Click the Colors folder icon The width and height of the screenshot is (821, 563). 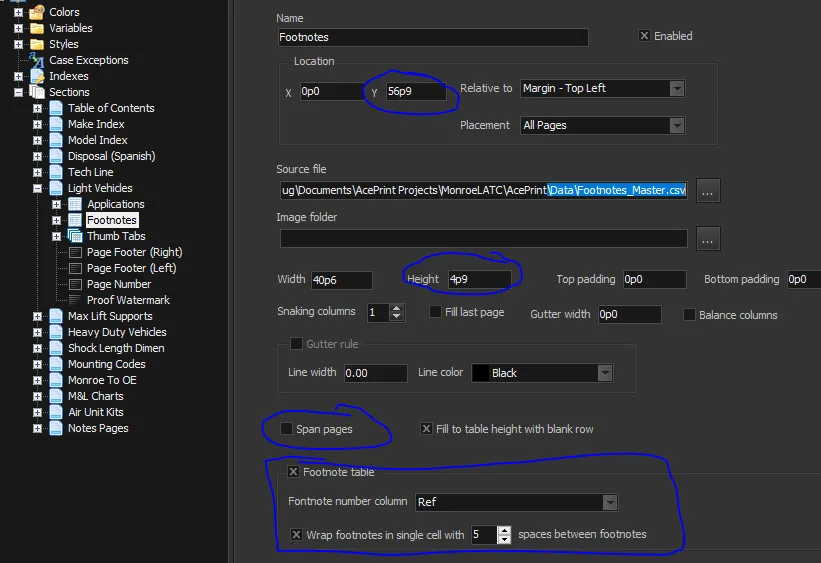tap(37, 12)
